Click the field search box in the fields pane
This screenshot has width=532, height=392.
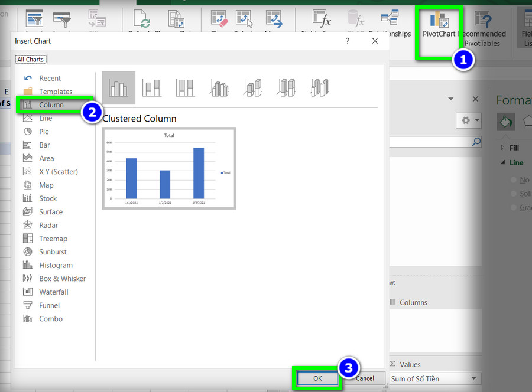click(x=435, y=142)
